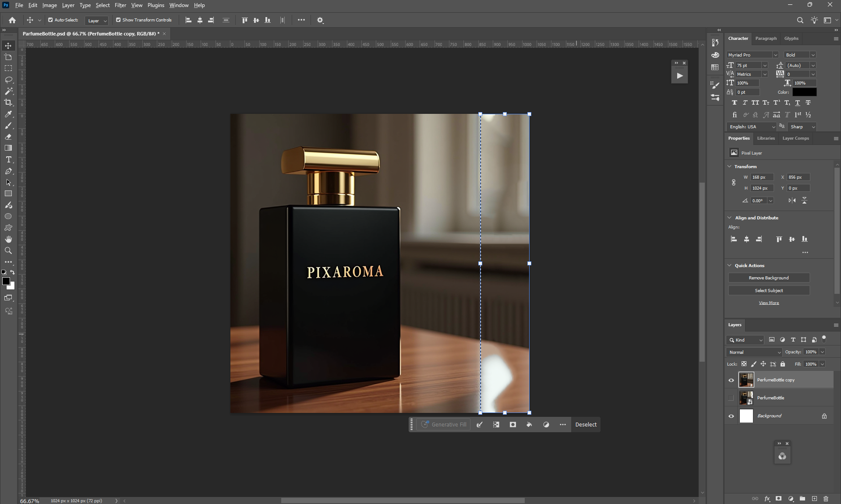Switch to the Paragraph tab
841x504 pixels.
tap(766, 39)
